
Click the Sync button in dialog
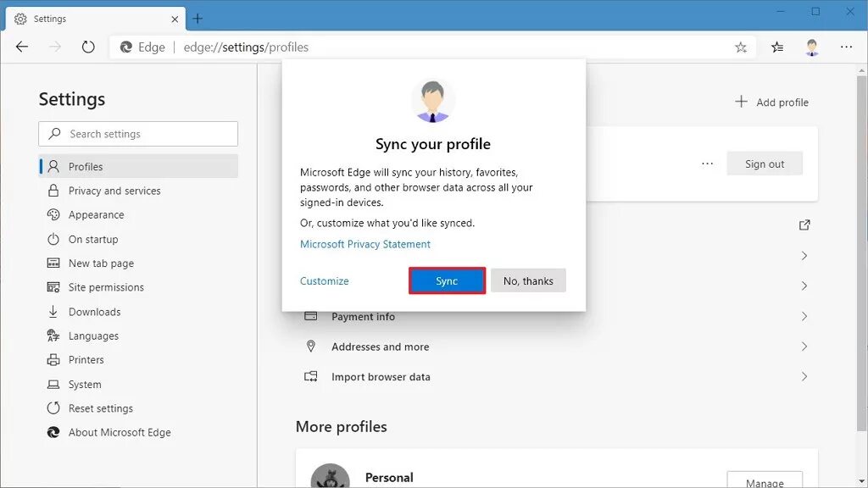tap(447, 280)
